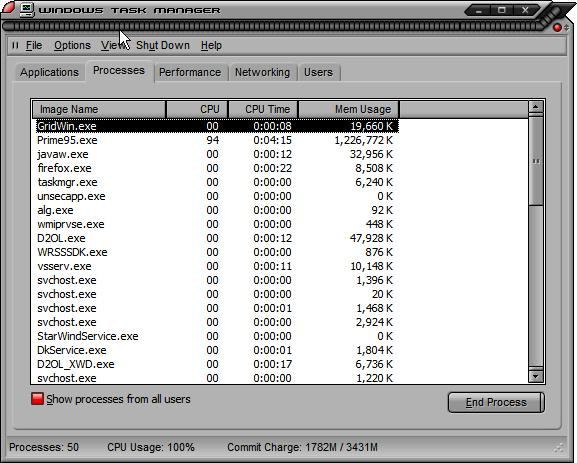Viewport: 577px width, 463px height.
Task: Select the wmiprvse.exe process
Action: click(x=217, y=224)
